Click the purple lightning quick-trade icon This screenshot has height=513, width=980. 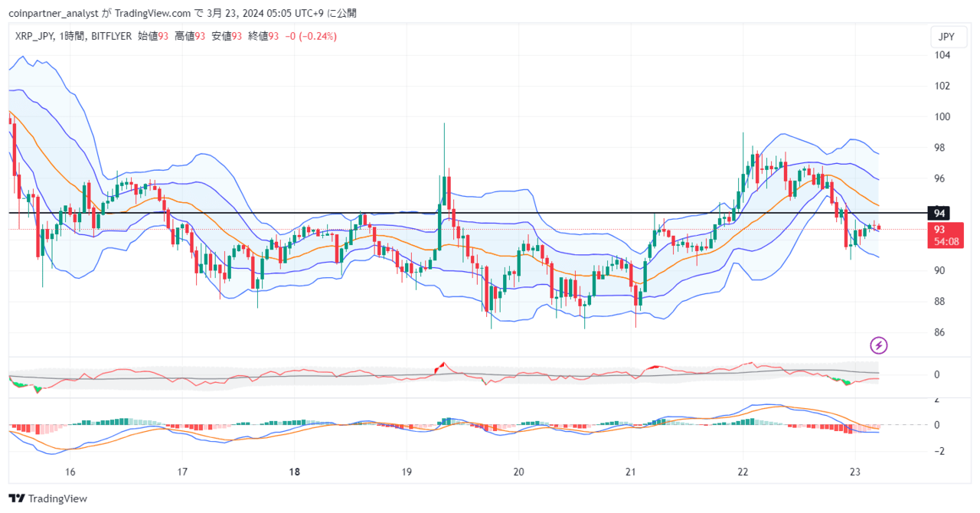click(877, 346)
